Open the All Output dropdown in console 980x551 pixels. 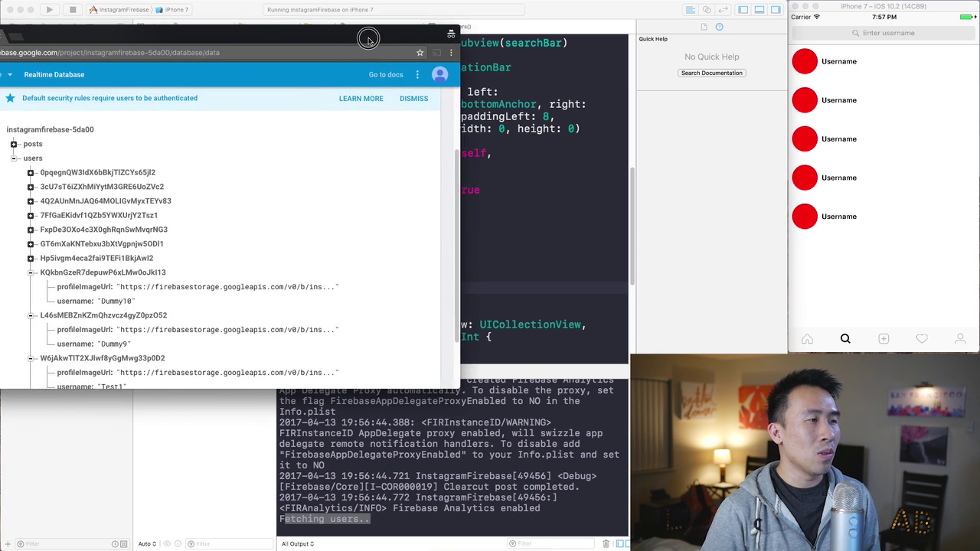tap(298, 544)
